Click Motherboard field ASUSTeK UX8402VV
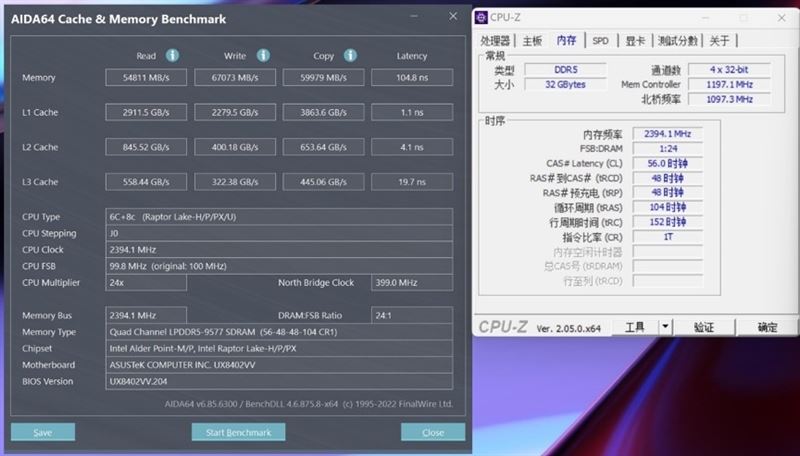The height and width of the screenshot is (456, 800). click(279, 365)
